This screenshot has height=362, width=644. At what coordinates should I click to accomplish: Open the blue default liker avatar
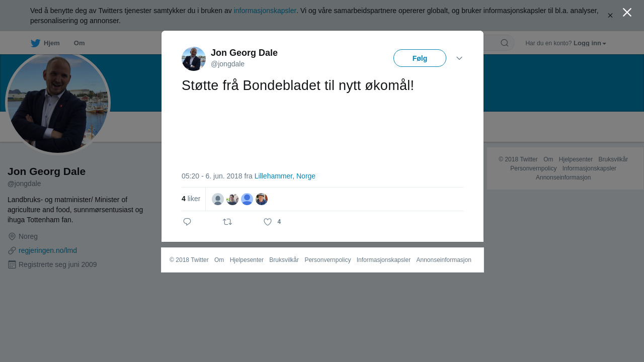point(247,199)
